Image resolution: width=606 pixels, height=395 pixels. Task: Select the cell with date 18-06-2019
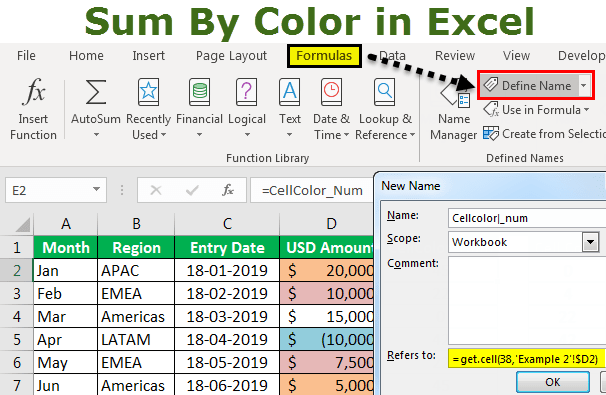click(x=227, y=385)
